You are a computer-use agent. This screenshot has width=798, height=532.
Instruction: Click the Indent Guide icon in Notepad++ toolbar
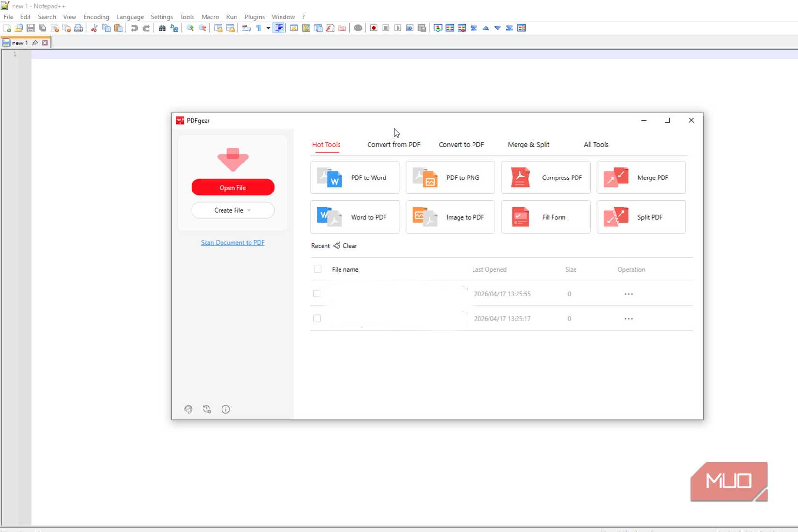tap(279, 28)
